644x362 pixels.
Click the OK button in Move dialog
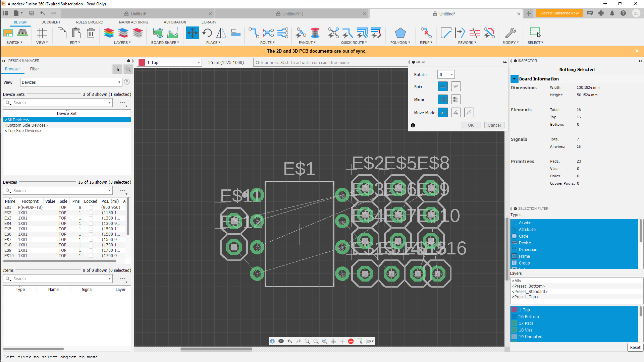pos(471,125)
